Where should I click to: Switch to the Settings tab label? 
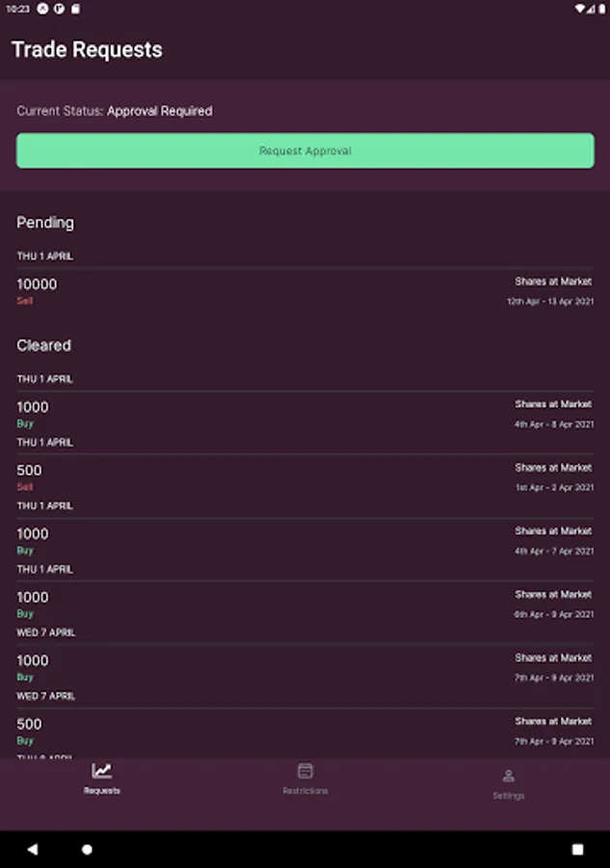(x=509, y=796)
